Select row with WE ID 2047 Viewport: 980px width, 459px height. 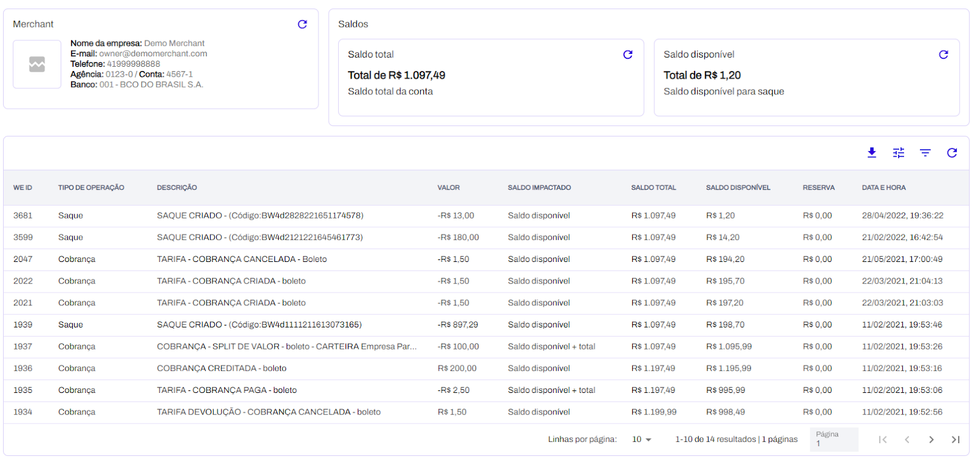click(486, 259)
